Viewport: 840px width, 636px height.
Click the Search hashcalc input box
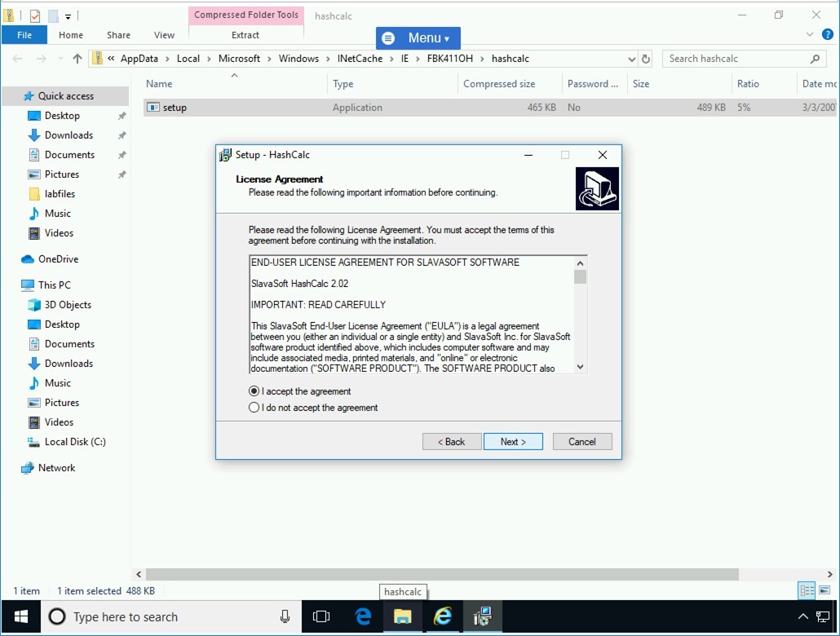pos(734,59)
